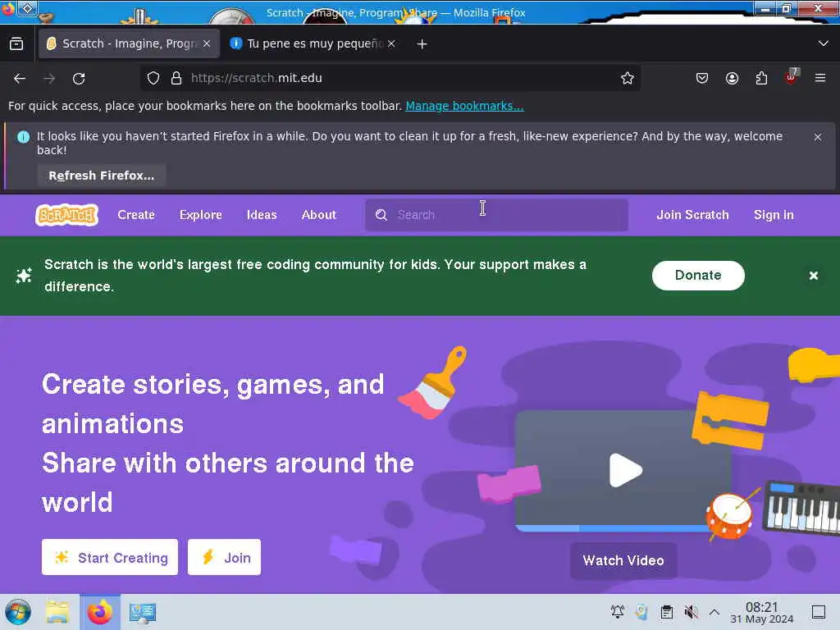This screenshot has width=840, height=630.
Task: Click the Scratch logo
Action: [67, 215]
